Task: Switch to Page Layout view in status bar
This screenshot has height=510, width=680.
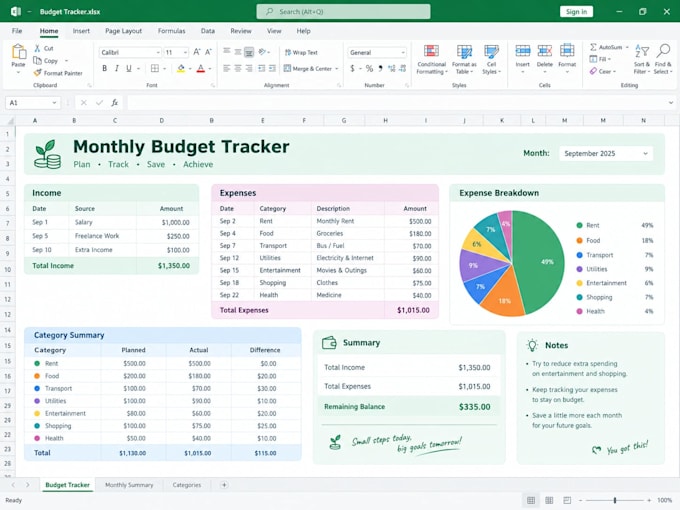Action: point(549,500)
